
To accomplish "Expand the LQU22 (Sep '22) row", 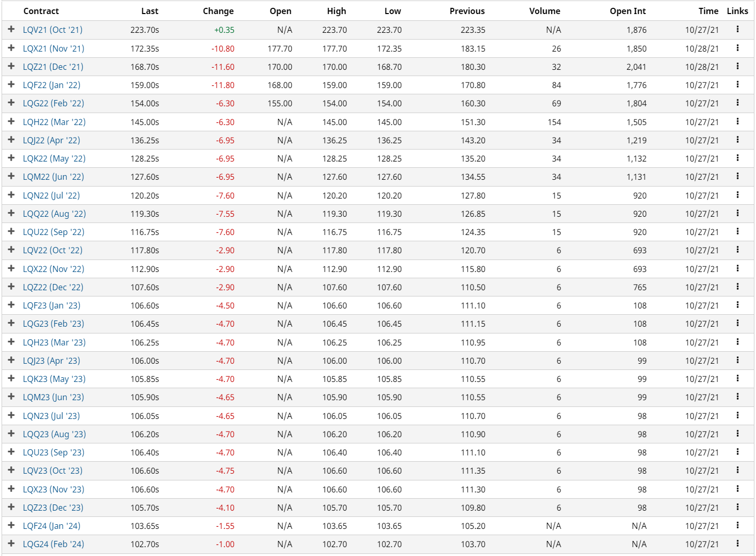I will point(11,231).
